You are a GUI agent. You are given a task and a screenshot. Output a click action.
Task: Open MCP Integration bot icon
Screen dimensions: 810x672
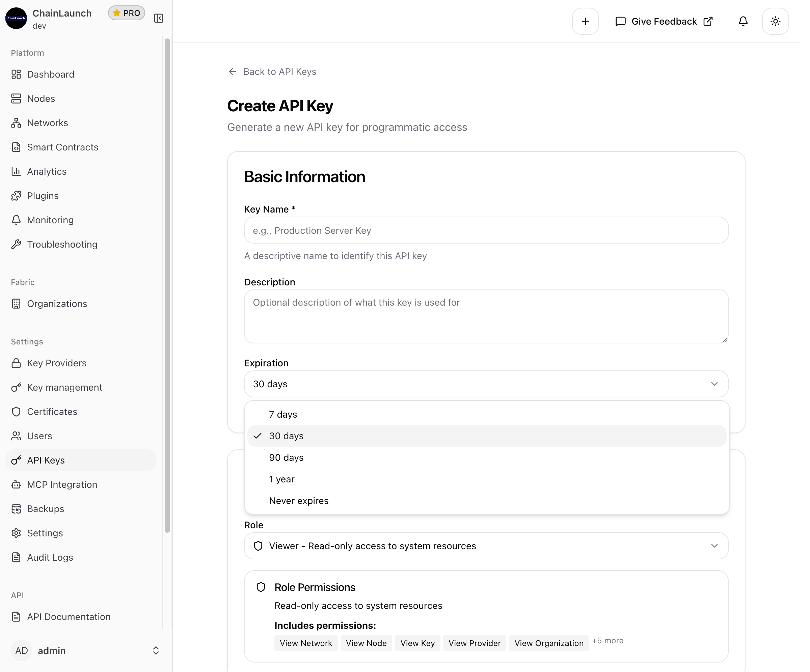tap(16, 485)
